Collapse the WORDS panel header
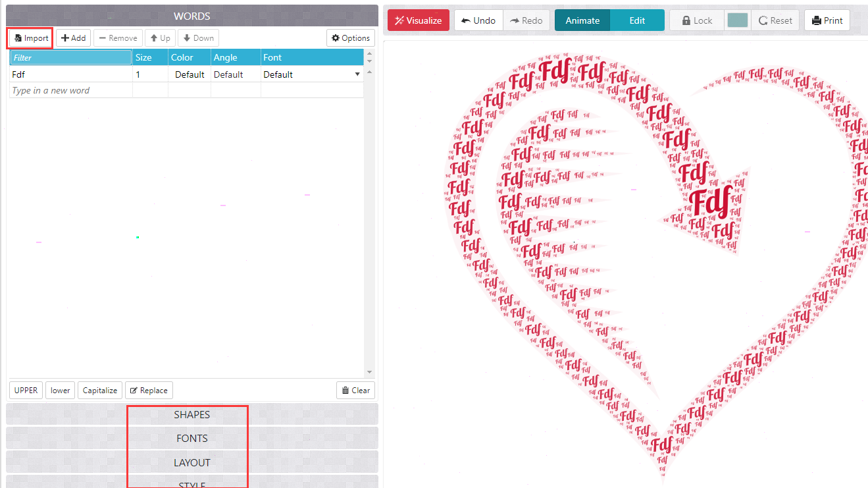Viewport: 868px width, 488px height. tap(192, 16)
